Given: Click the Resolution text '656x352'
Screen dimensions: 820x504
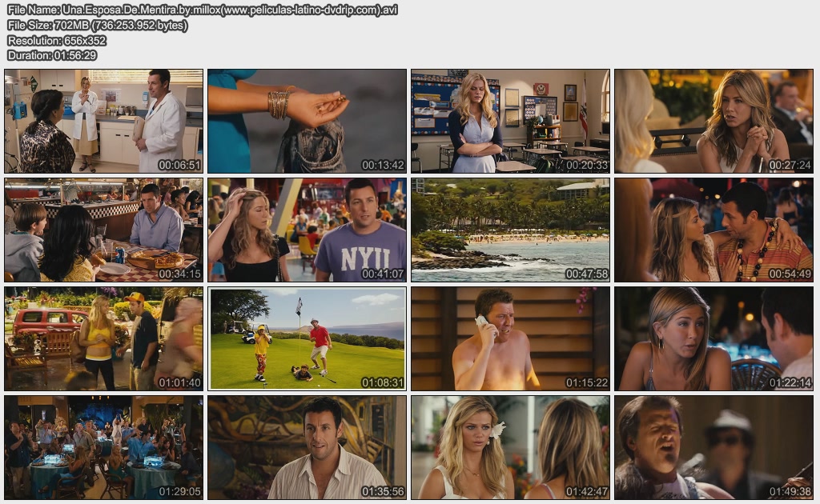Looking at the screenshot, I should 85,40.
